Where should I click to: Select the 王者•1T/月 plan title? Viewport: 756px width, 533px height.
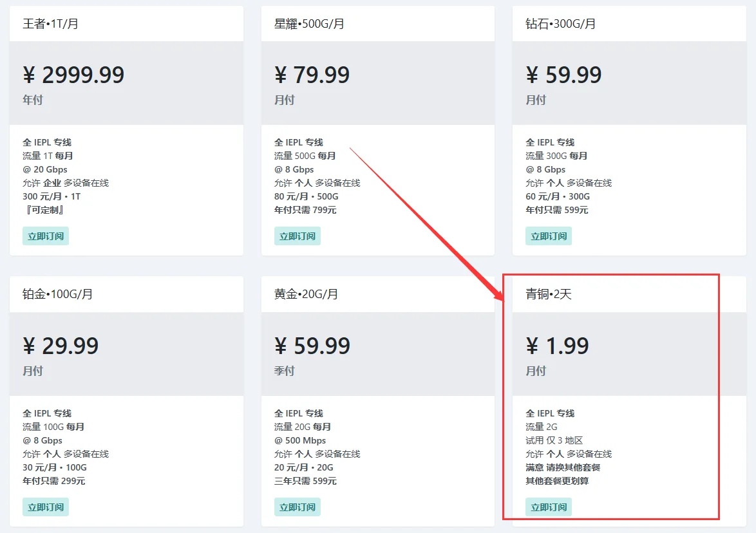[51, 24]
